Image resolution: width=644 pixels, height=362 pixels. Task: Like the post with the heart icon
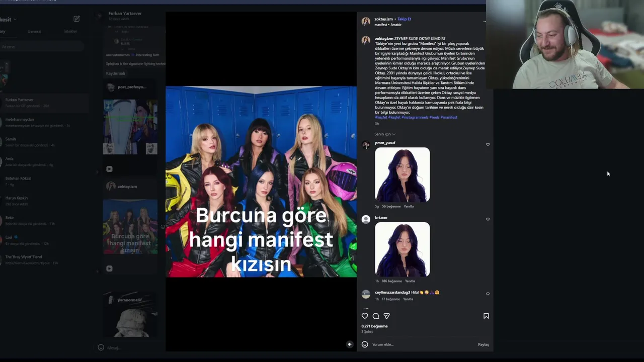pyautogui.click(x=365, y=316)
